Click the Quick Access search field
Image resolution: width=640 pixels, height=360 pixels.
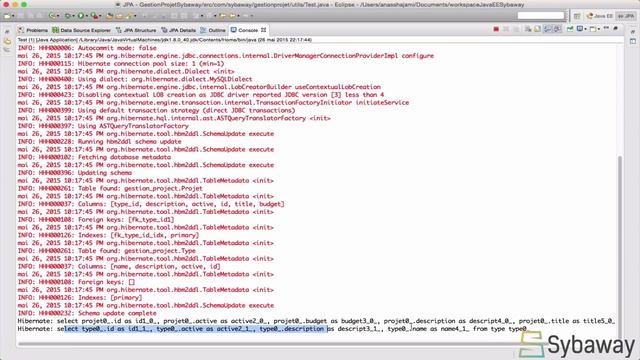coord(541,16)
